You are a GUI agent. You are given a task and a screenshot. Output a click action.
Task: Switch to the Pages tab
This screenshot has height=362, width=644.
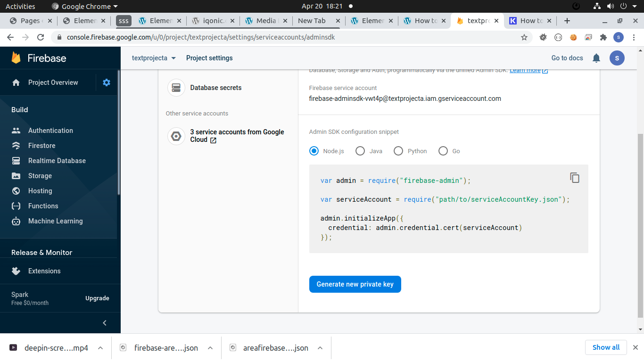(x=30, y=21)
